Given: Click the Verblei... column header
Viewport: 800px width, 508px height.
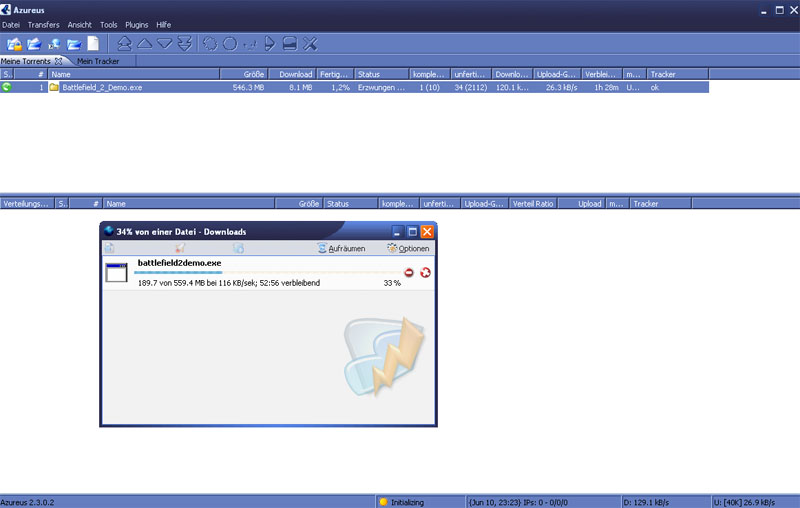Looking at the screenshot, I should click(602, 74).
